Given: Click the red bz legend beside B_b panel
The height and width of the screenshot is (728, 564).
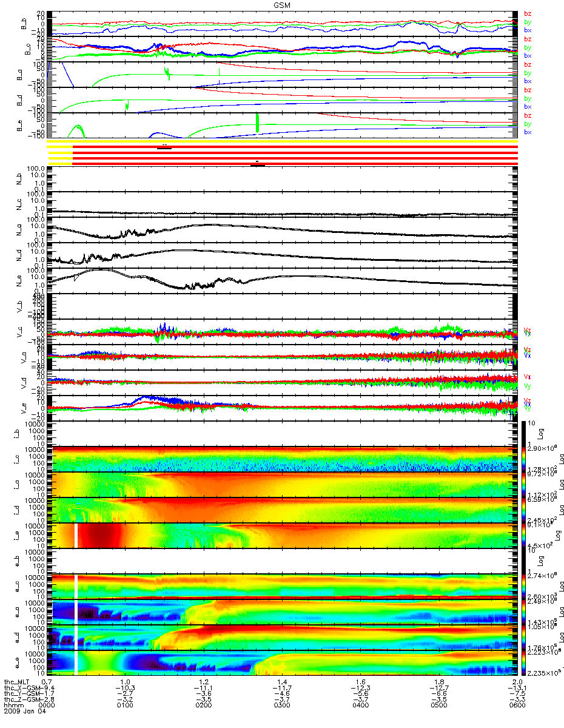Looking at the screenshot, I should 528,13.
